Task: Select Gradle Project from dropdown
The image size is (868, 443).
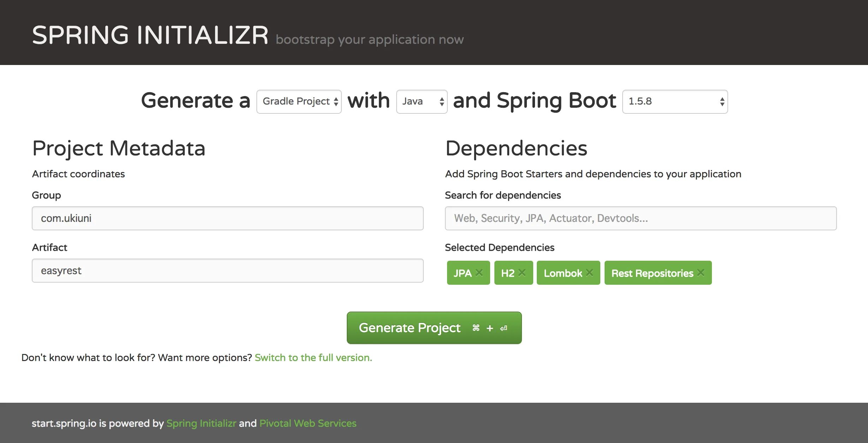Action: click(299, 101)
